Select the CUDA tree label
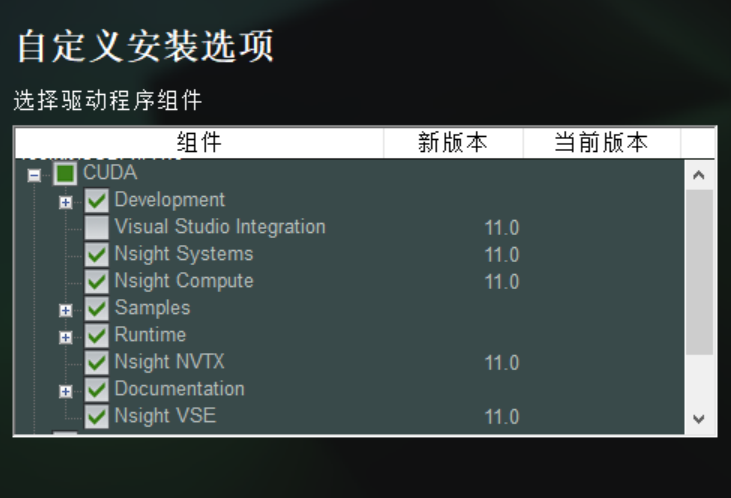 110,173
